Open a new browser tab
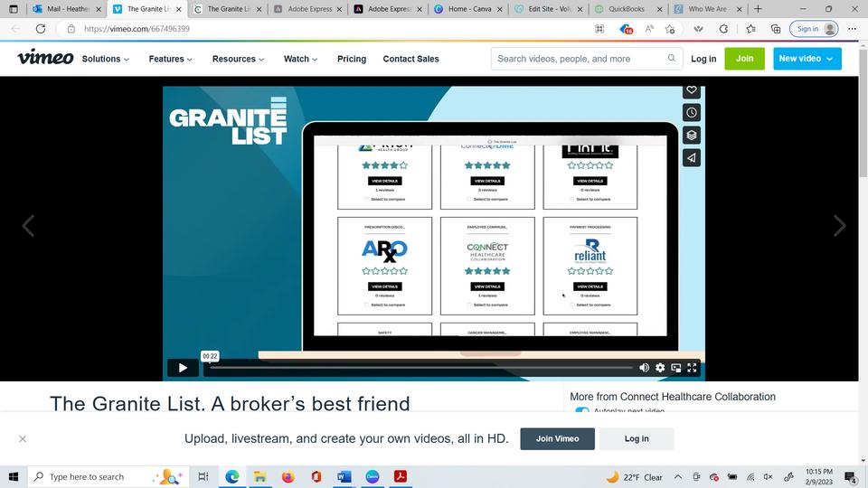Screen dimensions: 868x488 point(758,9)
